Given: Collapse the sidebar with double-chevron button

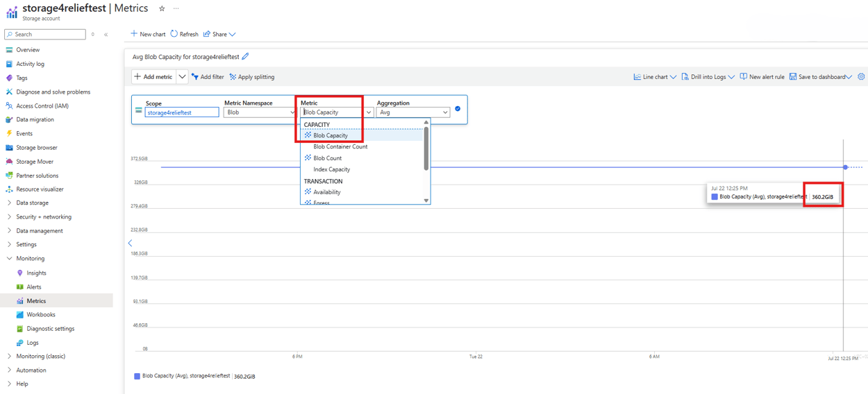Looking at the screenshot, I should 106,34.
